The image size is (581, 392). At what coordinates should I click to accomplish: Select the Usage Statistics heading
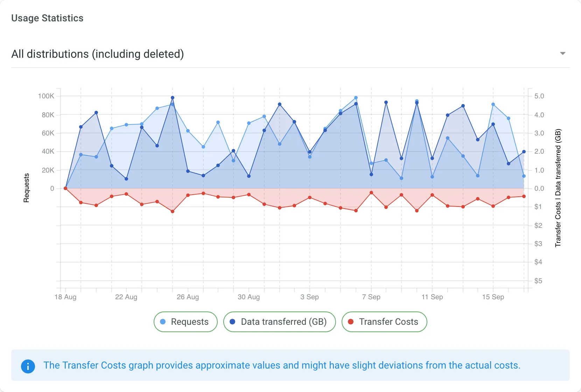47,18
